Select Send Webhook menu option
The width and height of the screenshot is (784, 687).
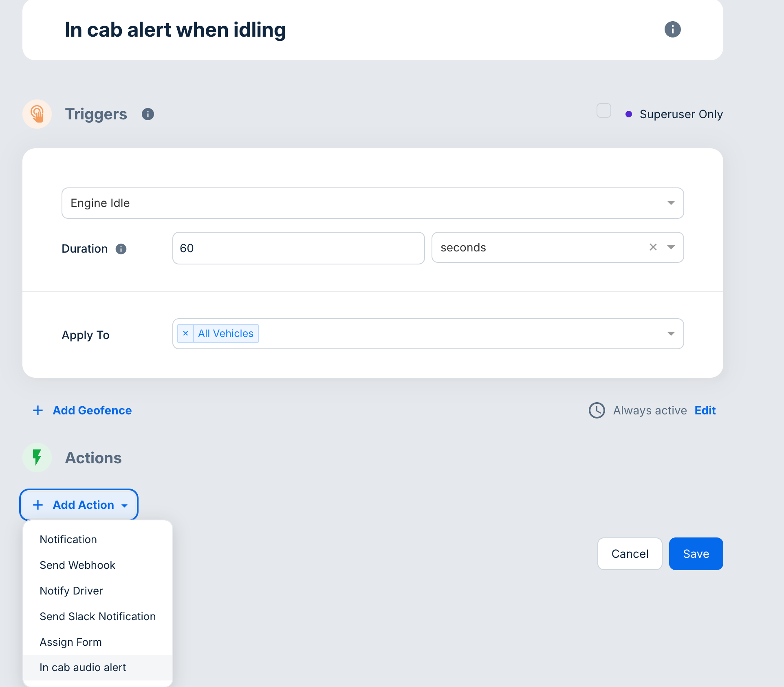tap(77, 565)
